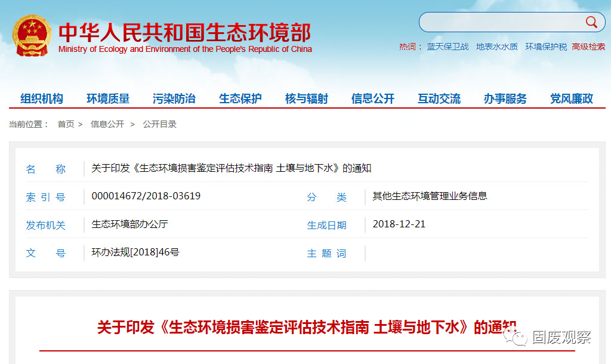611x364 pixels.
Task: Click the 蓝天保卫战 hot keyword
Action: [x=448, y=47]
